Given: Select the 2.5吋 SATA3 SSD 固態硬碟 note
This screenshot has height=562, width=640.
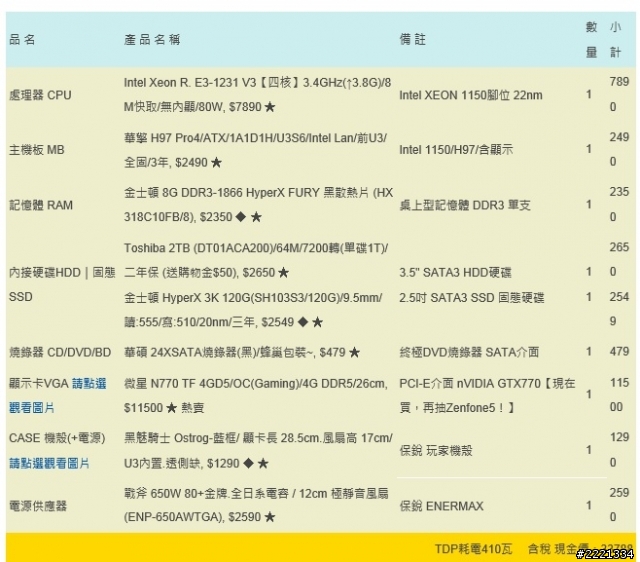Looking at the screenshot, I should point(471,298).
